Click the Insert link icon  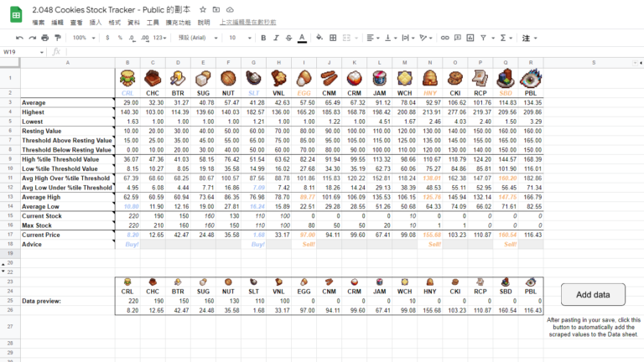click(x=444, y=38)
